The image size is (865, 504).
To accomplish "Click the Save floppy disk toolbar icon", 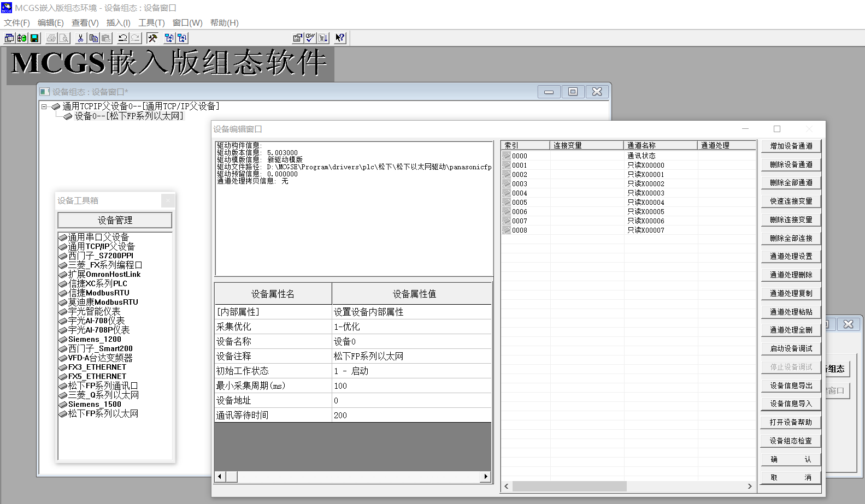I will coord(34,38).
